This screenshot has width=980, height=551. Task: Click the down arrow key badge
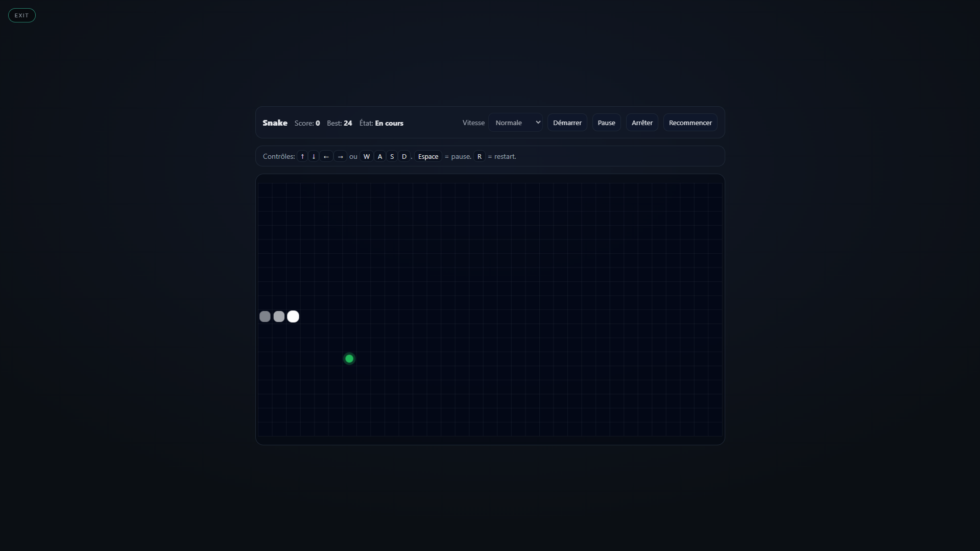pyautogui.click(x=314, y=156)
